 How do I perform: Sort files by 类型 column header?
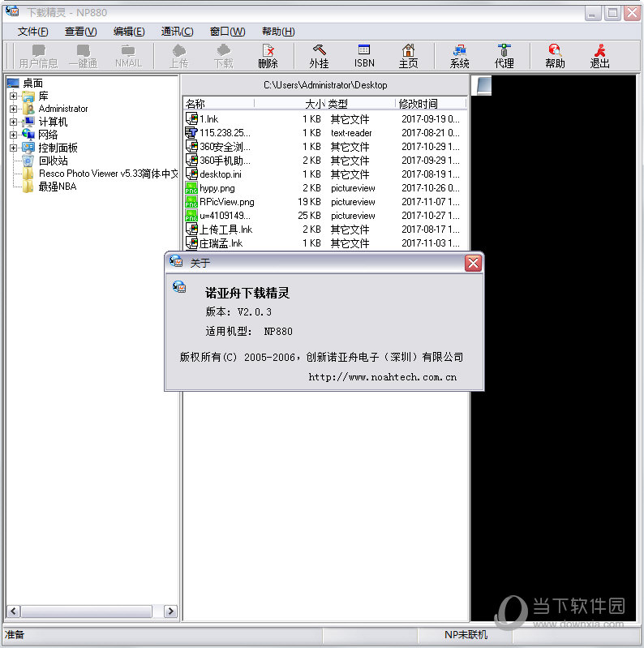360,103
